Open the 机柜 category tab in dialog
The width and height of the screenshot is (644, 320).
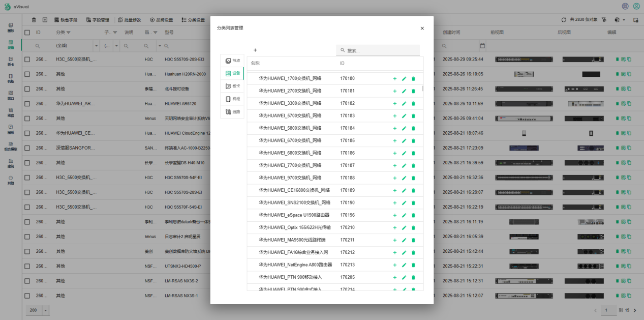(x=232, y=99)
